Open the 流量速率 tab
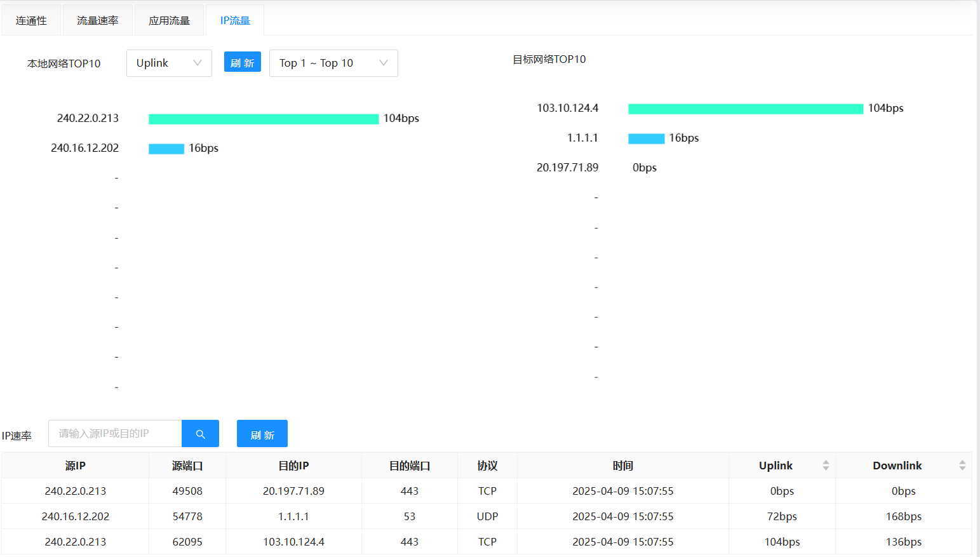Image resolution: width=980 pixels, height=557 pixels. 98,21
